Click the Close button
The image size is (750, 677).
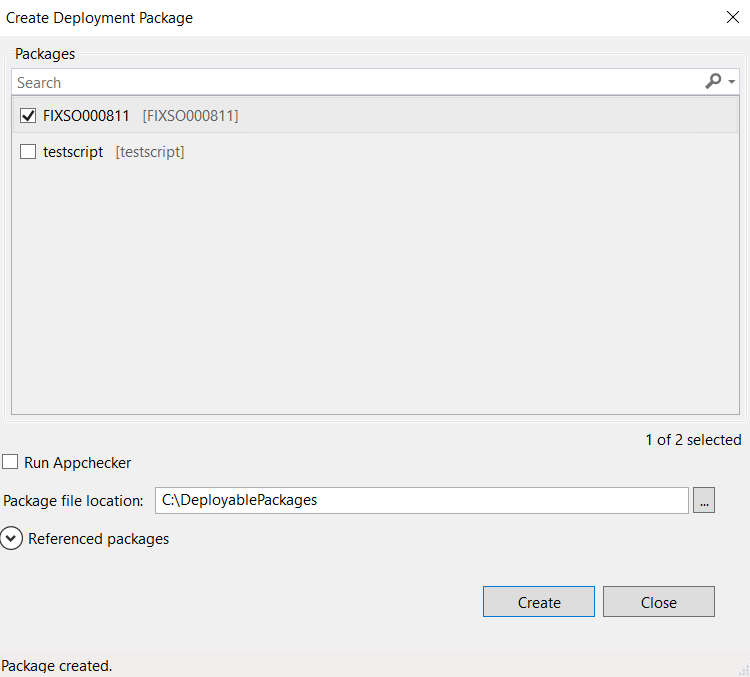point(659,602)
